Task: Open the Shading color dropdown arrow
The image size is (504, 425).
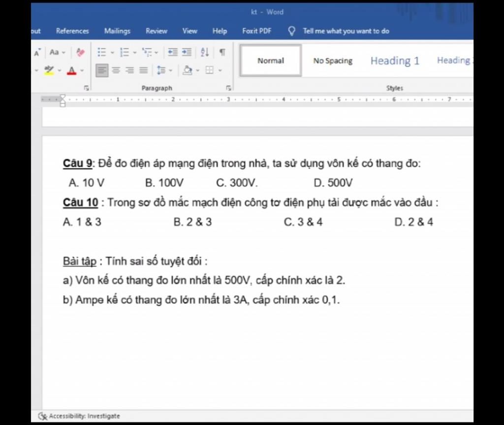Action: tap(198, 70)
